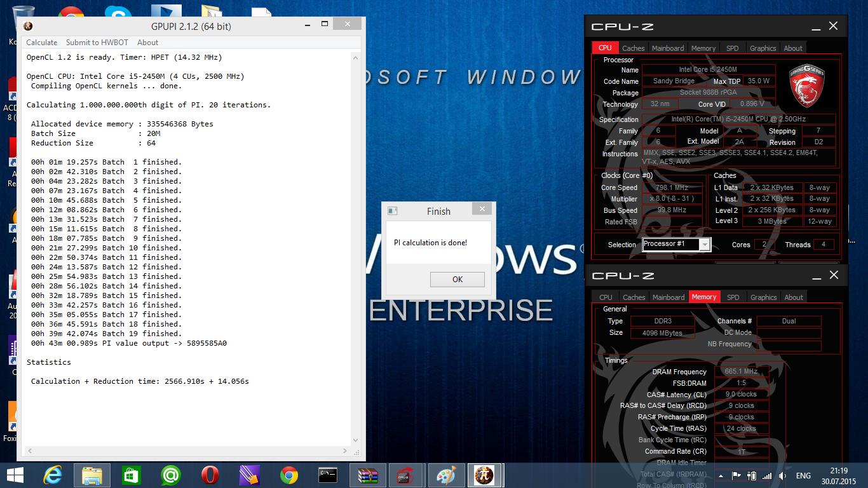Switch to Mainboard tab in upper CPU-Z
Screen dimensions: 868x488
(668, 48)
